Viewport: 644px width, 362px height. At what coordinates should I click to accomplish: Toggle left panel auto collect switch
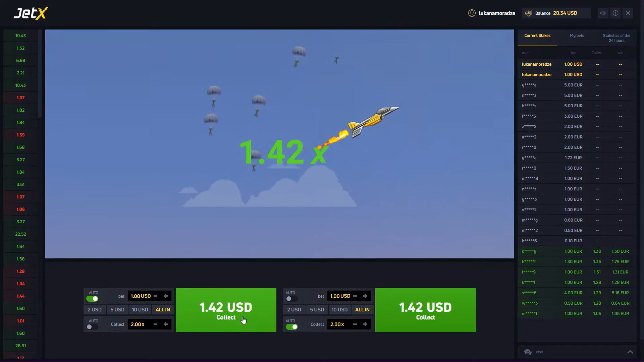point(92,327)
